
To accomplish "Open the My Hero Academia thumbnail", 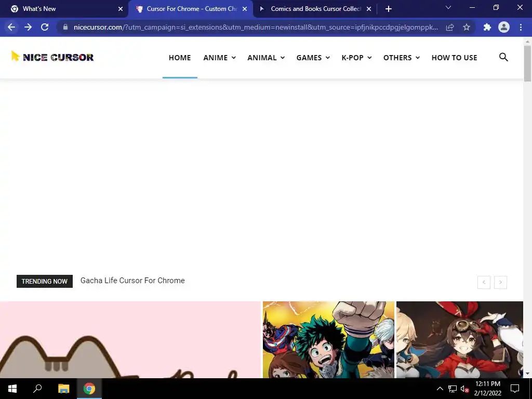I will pyautogui.click(x=328, y=340).
